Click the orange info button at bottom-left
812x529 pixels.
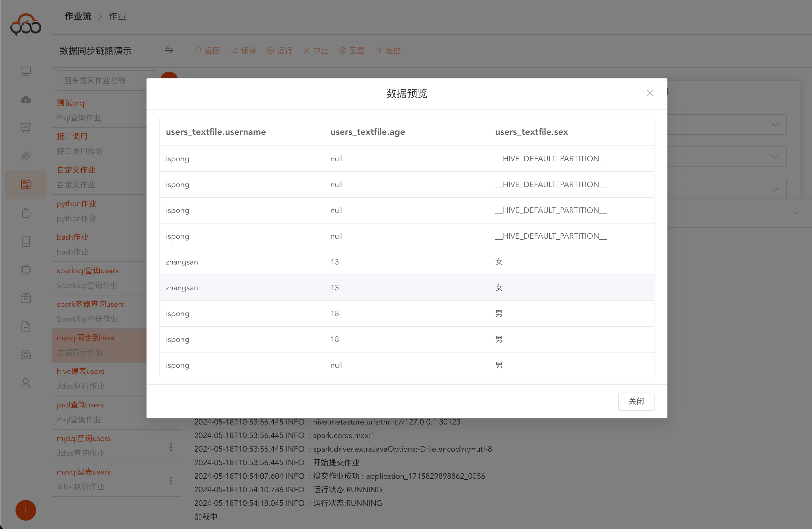tap(25, 510)
